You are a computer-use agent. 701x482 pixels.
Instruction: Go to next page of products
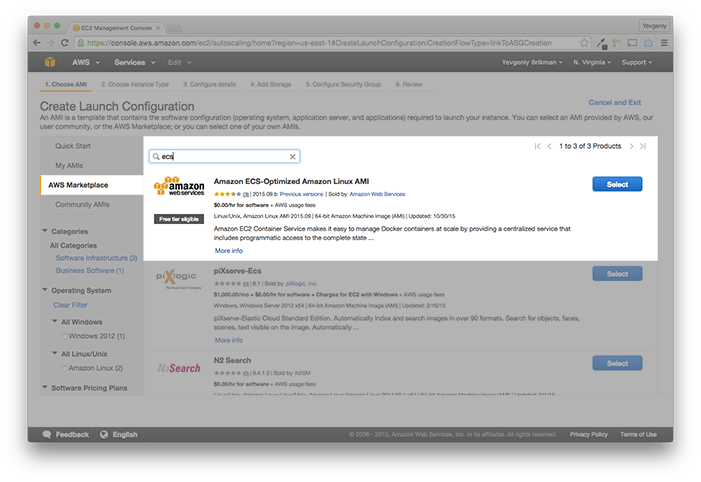(631, 146)
